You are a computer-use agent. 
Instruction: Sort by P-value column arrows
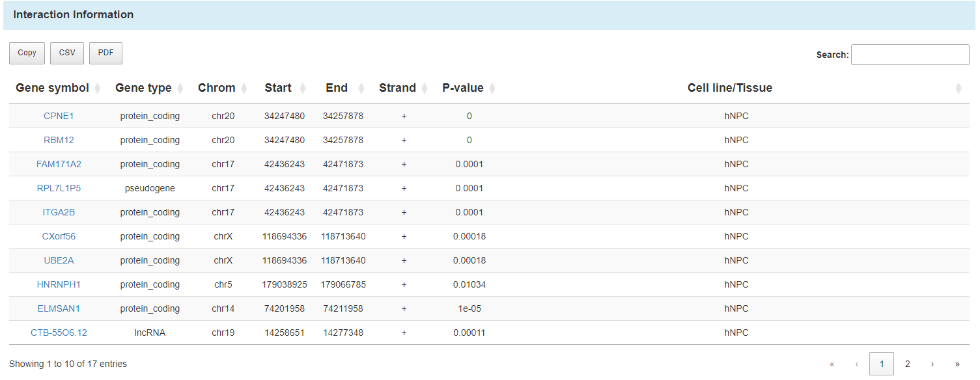click(492, 88)
